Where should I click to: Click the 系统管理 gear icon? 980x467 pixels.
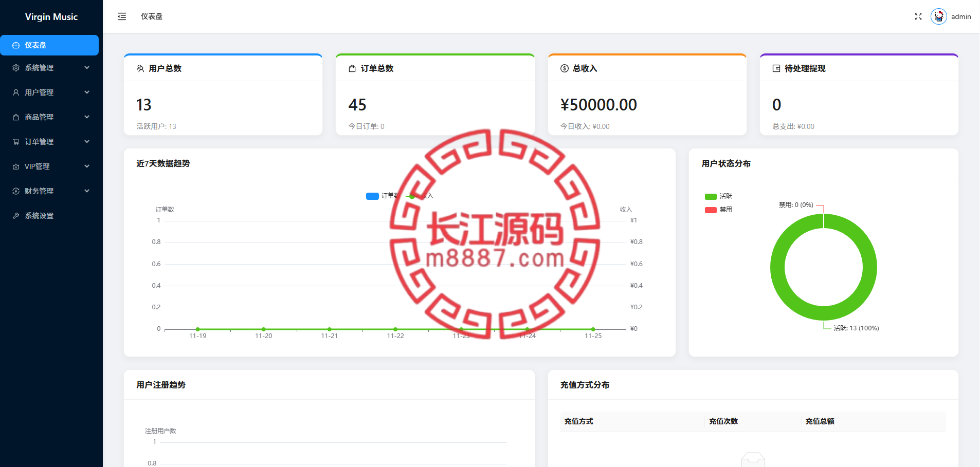coord(16,68)
